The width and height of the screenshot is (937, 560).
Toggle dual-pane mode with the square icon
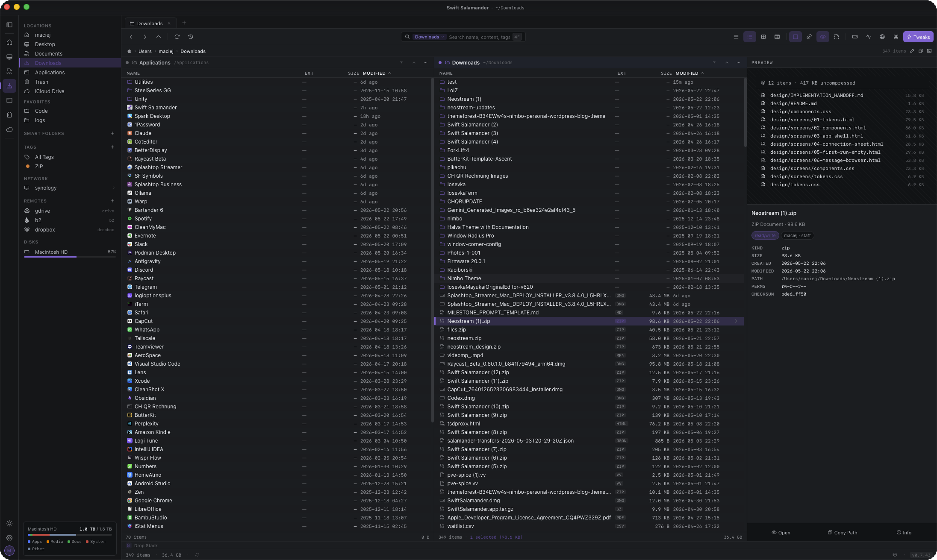796,37
